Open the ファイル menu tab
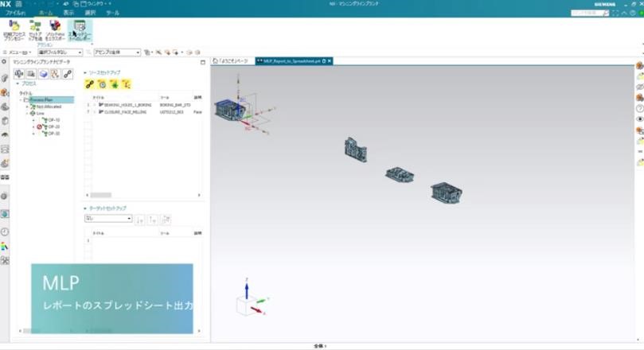This screenshot has height=350, width=644. (15, 13)
